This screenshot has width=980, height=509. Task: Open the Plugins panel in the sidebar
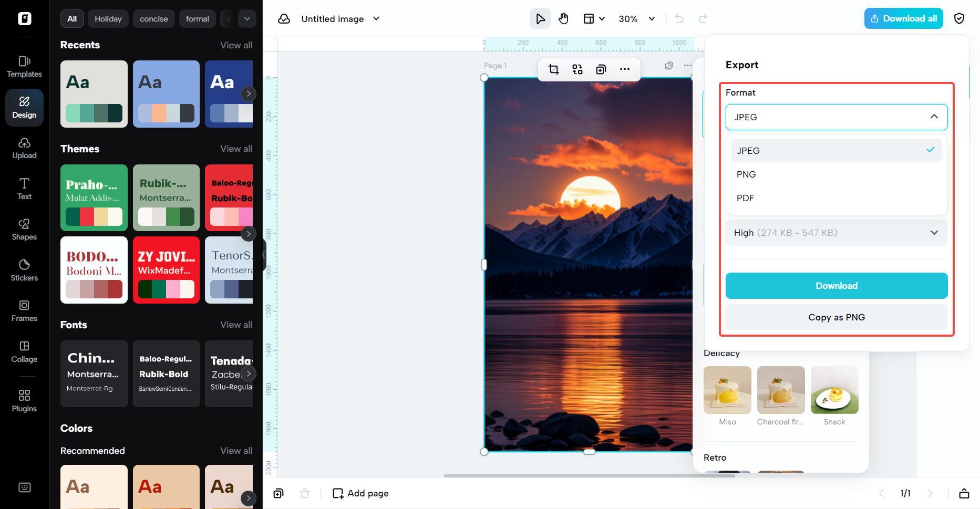(x=24, y=400)
